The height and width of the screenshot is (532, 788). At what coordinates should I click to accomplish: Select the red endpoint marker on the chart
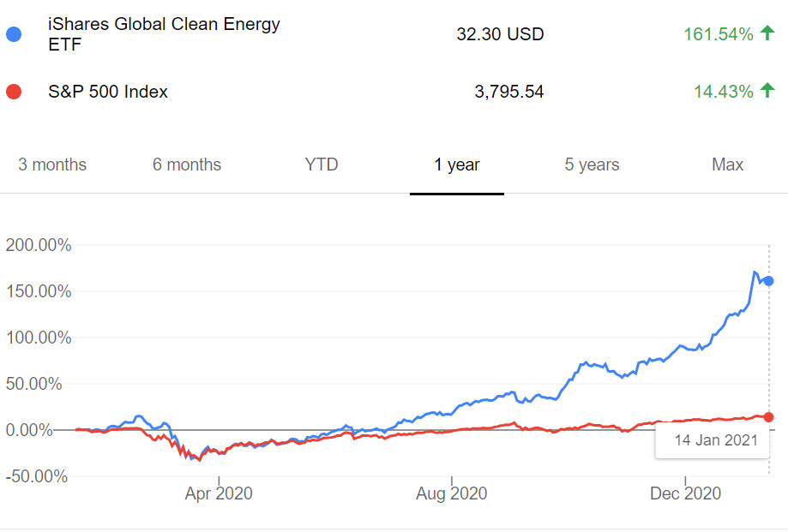[769, 416]
